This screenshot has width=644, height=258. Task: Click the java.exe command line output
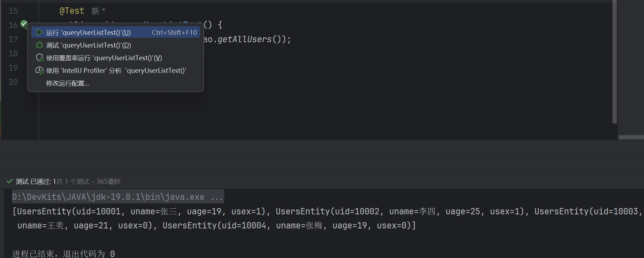coord(118,197)
